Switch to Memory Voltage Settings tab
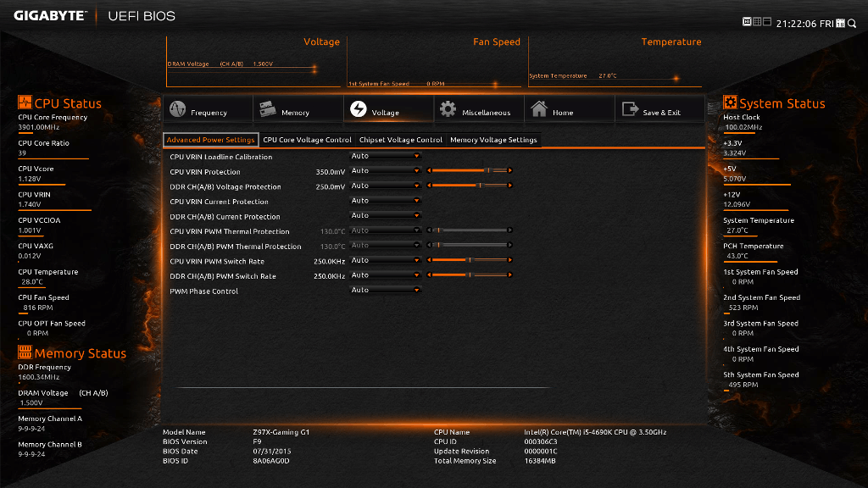 click(493, 140)
